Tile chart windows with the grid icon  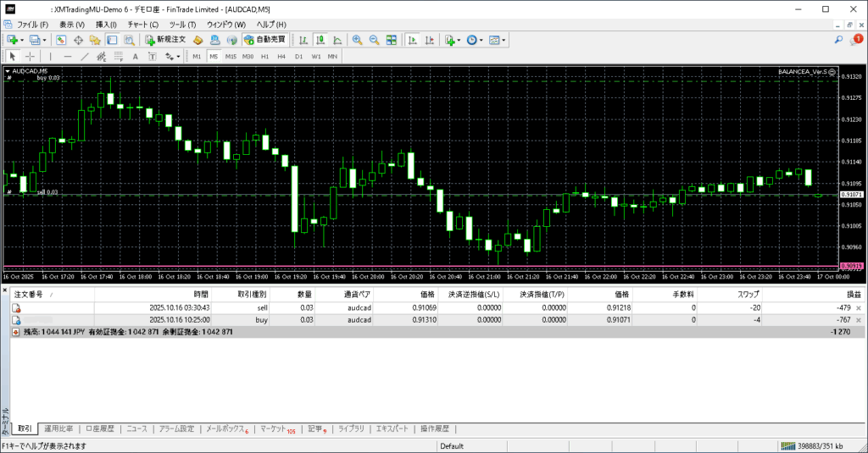pos(392,40)
